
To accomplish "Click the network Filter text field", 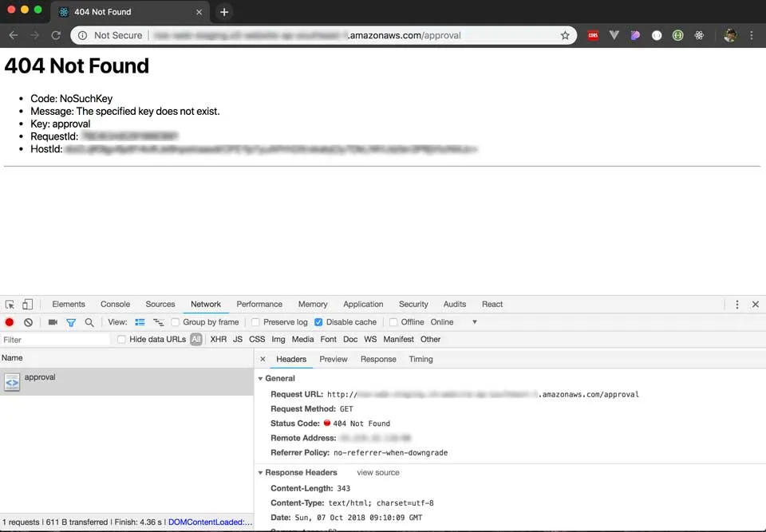I will pyautogui.click(x=54, y=340).
